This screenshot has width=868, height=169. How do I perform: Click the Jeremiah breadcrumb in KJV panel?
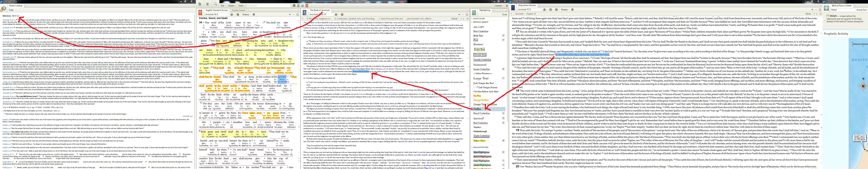tap(520, 14)
